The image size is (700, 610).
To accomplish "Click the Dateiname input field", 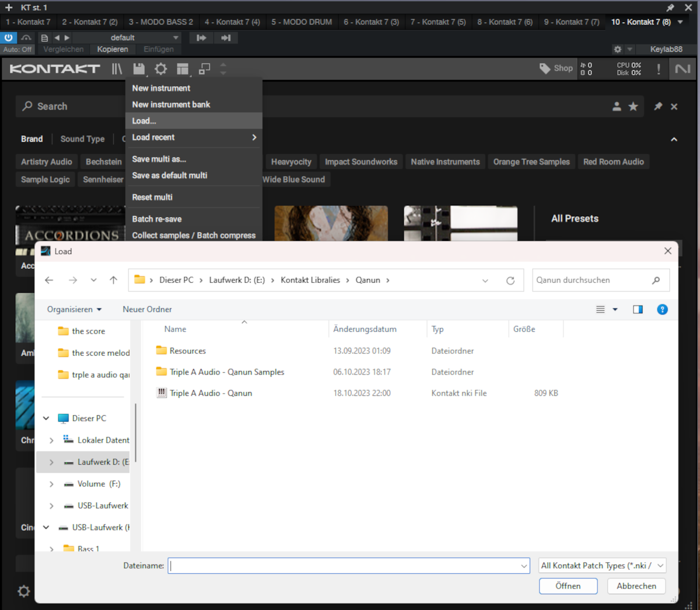I will [343, 566].
